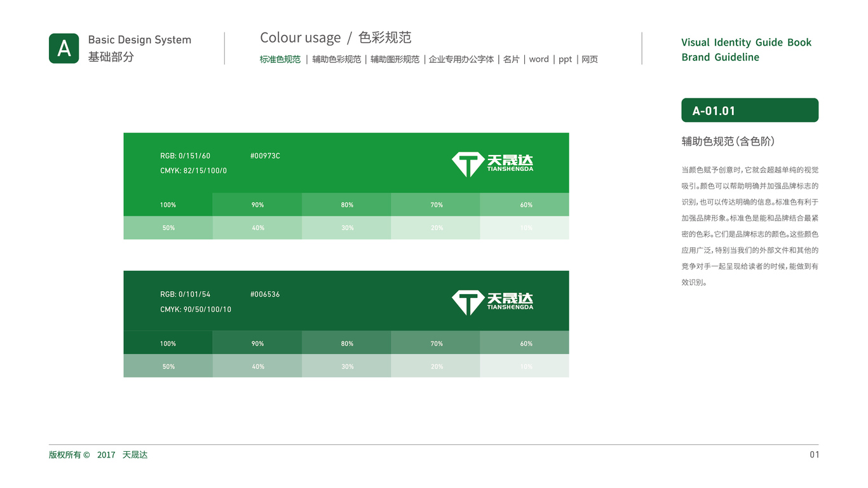Click the CMYK: 90/50/100/10 value

tap(196, 309)
